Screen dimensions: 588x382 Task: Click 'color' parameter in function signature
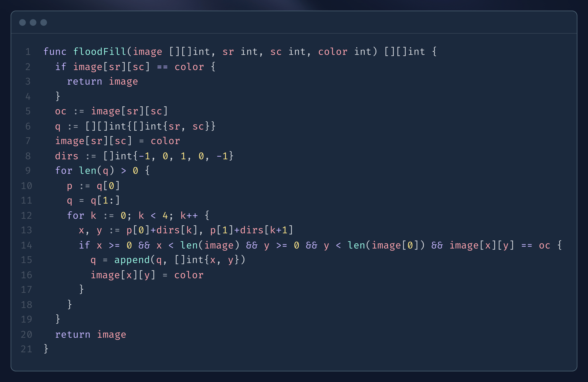click(333, 52)
